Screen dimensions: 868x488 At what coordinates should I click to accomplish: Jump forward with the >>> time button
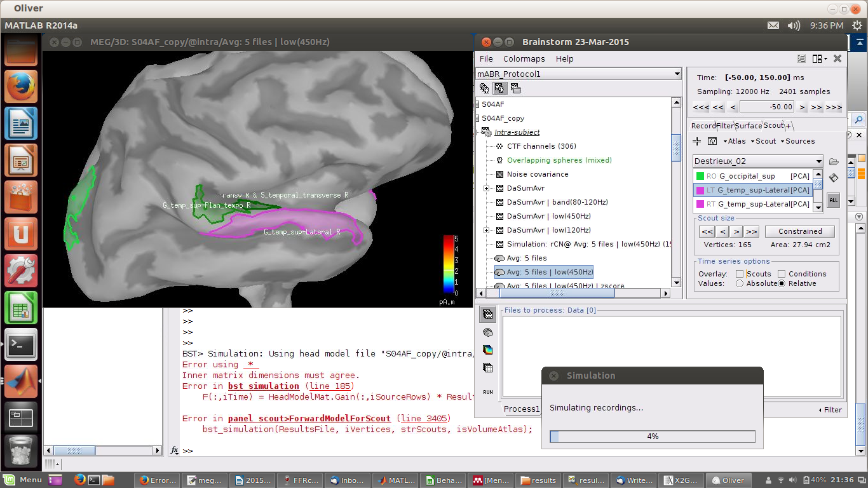tap(834, 107)
